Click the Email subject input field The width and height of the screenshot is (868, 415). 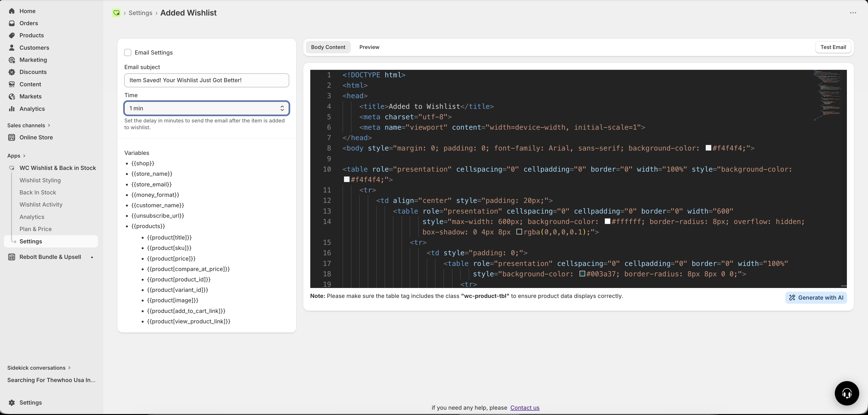coord(206,80)
